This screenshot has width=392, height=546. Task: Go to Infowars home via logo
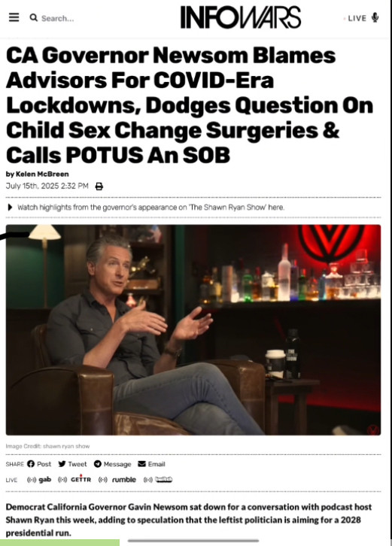click(241, 17)
